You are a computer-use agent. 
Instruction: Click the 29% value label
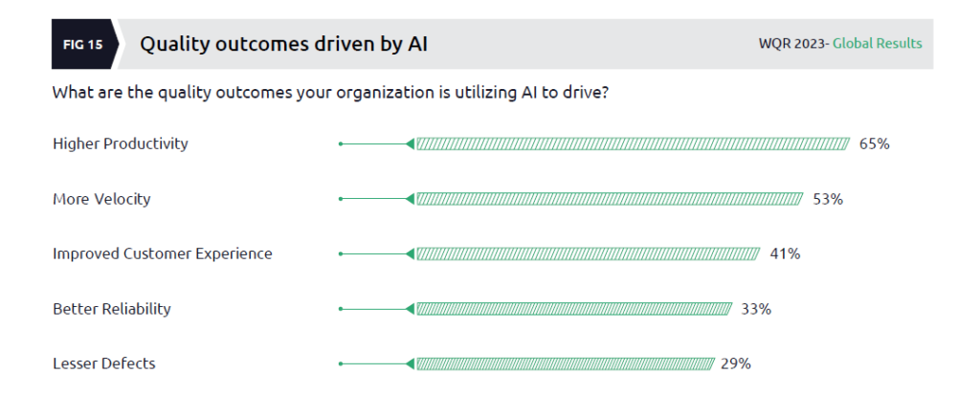(x=736, y=363)
